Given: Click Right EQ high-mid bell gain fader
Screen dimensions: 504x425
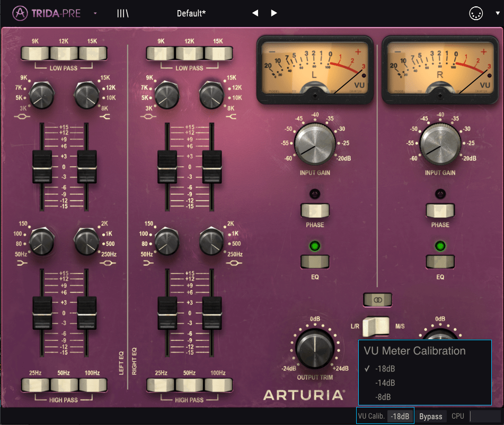Looking at the screenshot, I should (167, 166).
